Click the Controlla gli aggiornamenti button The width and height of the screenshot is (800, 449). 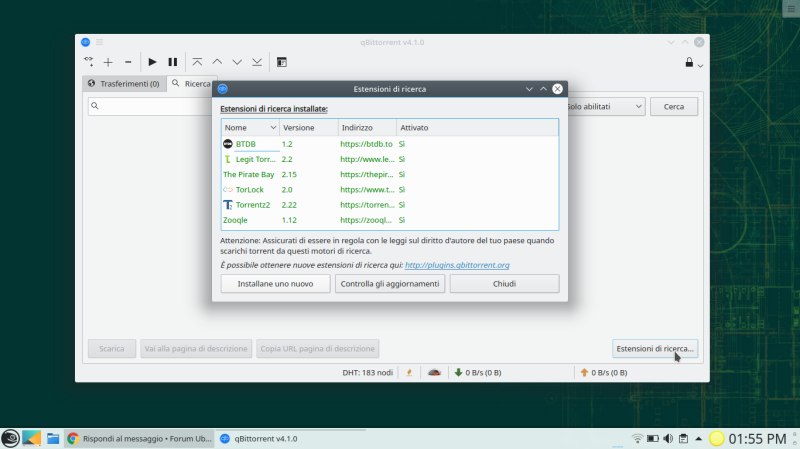pyautogui.click(x=390, y=284)
